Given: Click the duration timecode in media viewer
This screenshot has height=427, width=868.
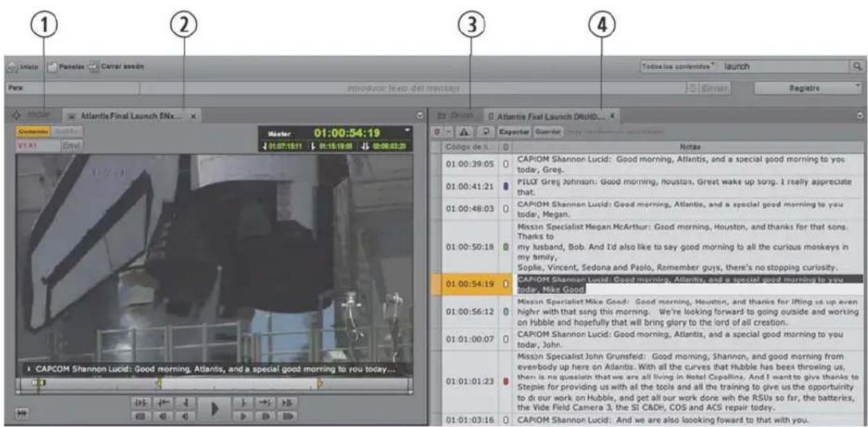Looking at the screenshot, I should (388, 146).
